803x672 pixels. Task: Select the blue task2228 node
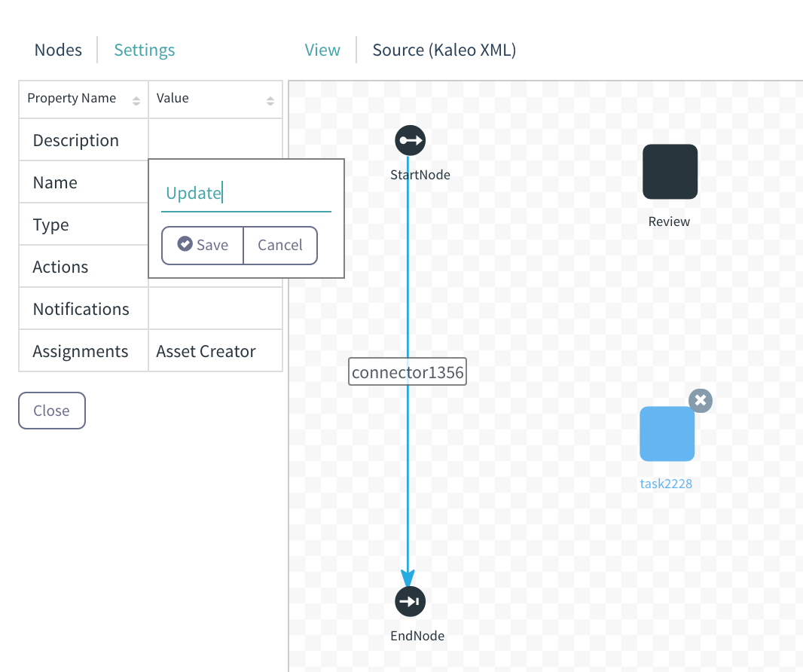(x=667, y=434)
